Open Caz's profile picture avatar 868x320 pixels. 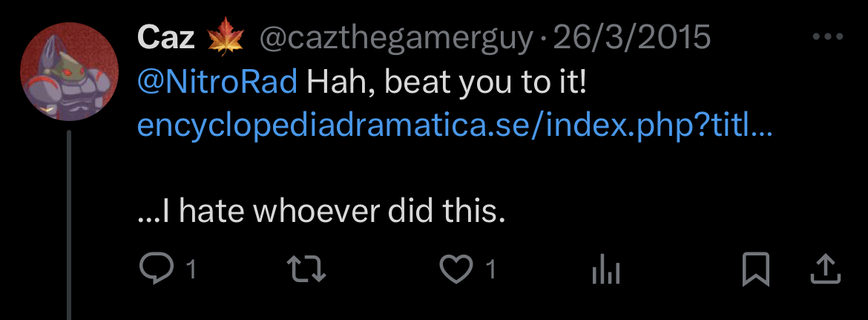[x=69, y=72]
